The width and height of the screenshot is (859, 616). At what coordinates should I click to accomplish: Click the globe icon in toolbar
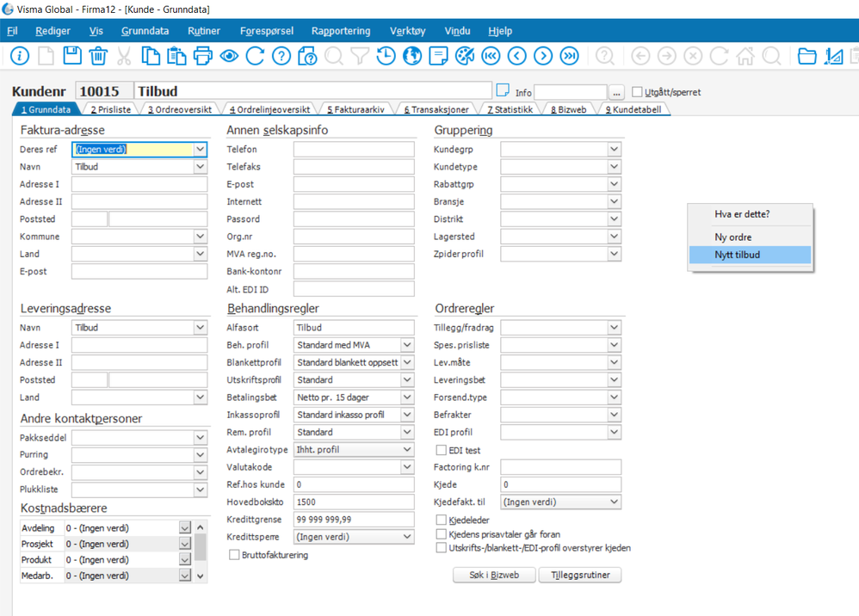[x=412, y=57]
